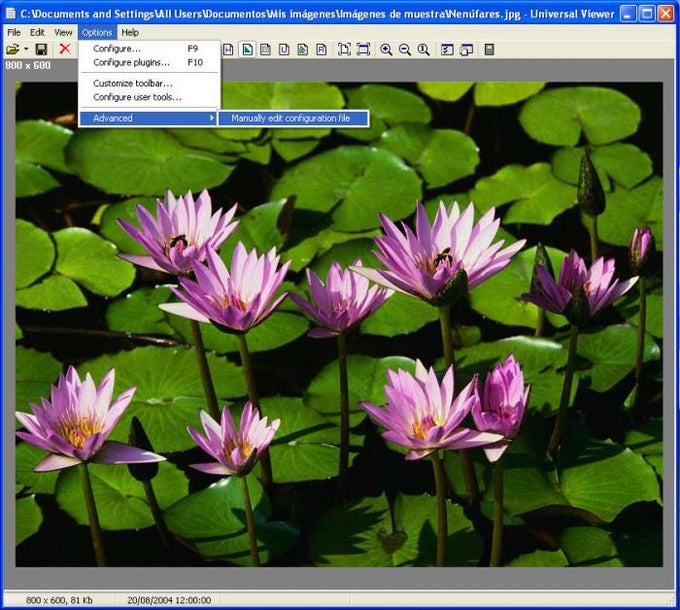Screen dimensions: 680x610
Task: Choose Configure plugins... menu entry
Action: [149, 62]
